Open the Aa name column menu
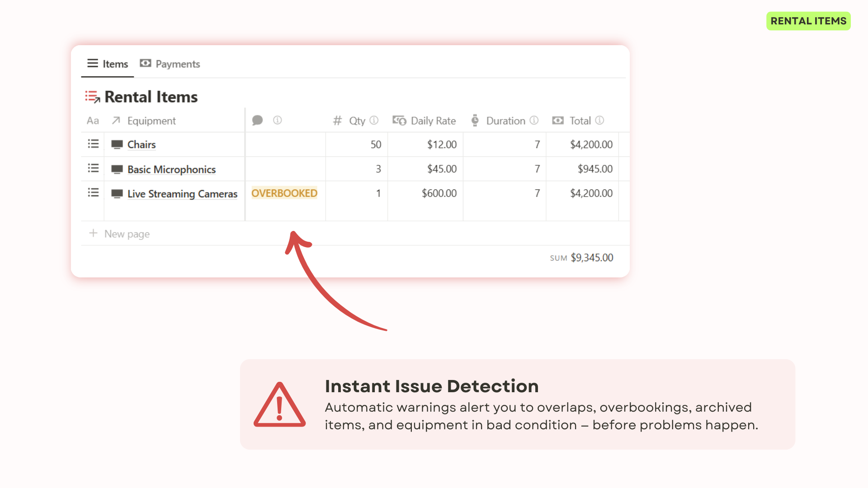868x488 pixels. (x=93, y=121)
